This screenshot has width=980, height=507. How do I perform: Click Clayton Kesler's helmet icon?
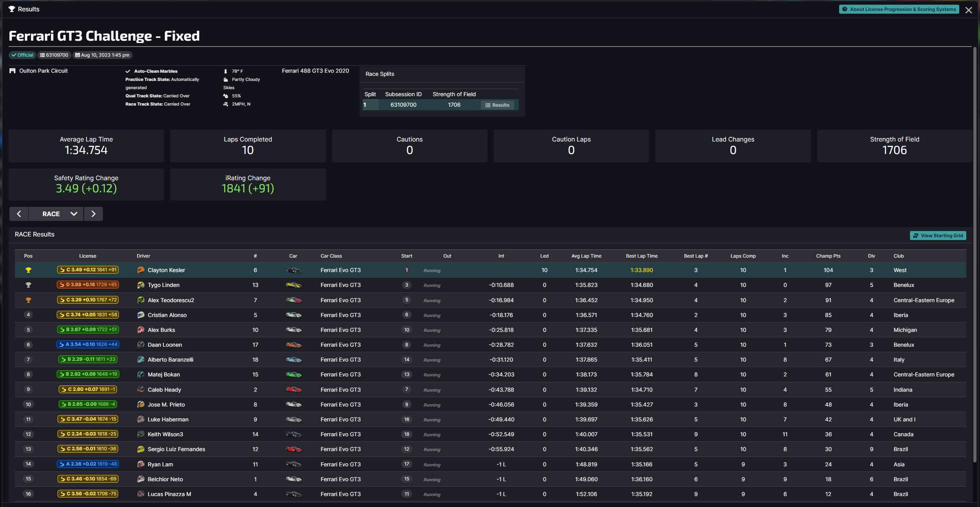click(x=141, y=270)
